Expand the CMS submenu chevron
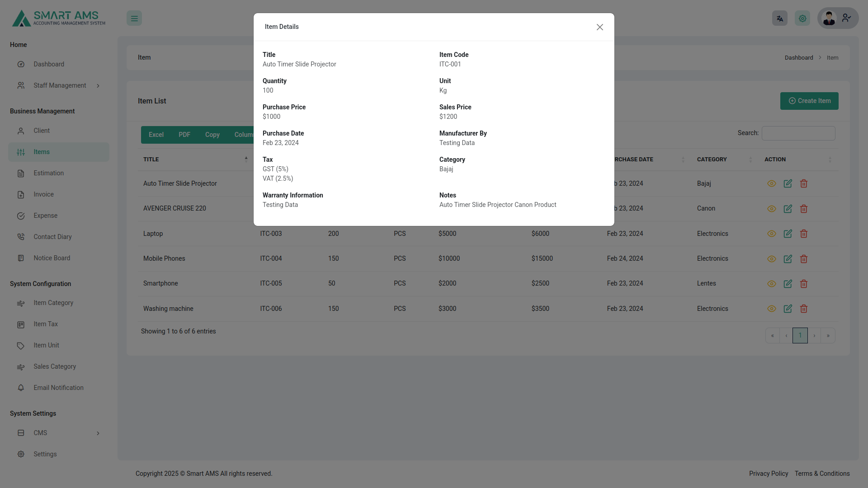This screenshot has width=868, height=488. coord(98,433)
